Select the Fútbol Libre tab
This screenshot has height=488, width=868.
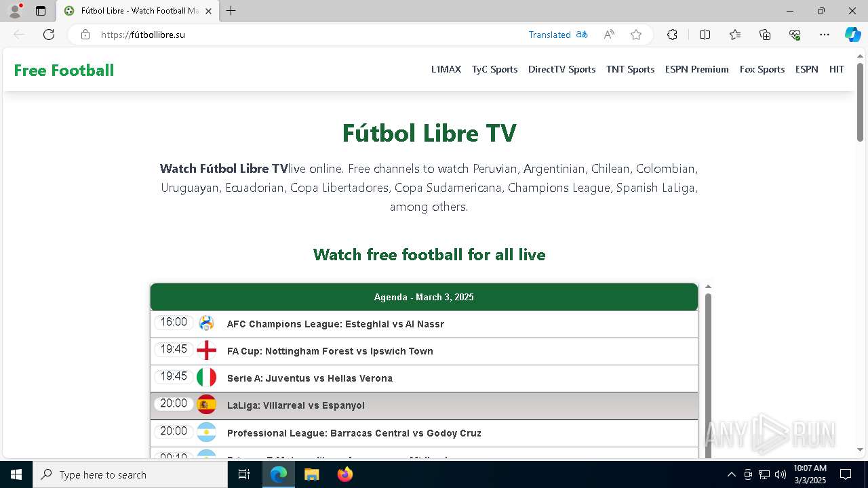pyautogui.click(x=138, y=11)
